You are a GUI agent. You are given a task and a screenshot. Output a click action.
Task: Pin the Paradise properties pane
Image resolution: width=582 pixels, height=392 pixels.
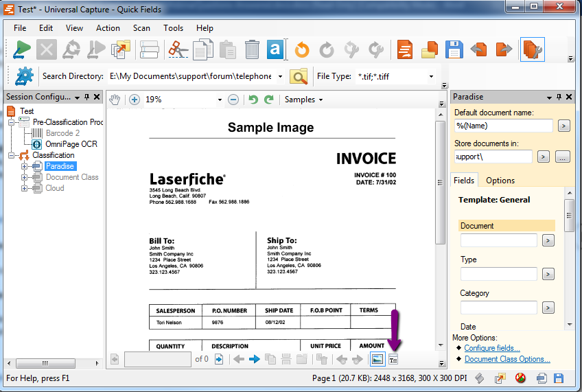(559, 97)
